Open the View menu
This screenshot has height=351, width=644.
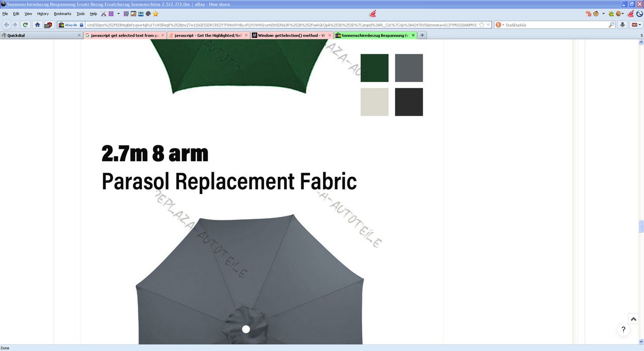click(28, 14)
